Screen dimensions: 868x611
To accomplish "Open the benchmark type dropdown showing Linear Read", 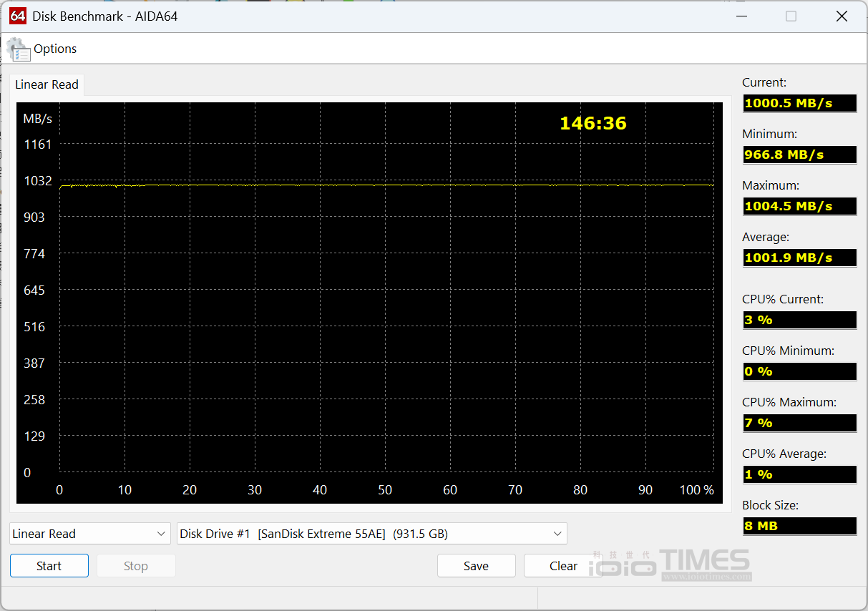I will tap(89, 533).
